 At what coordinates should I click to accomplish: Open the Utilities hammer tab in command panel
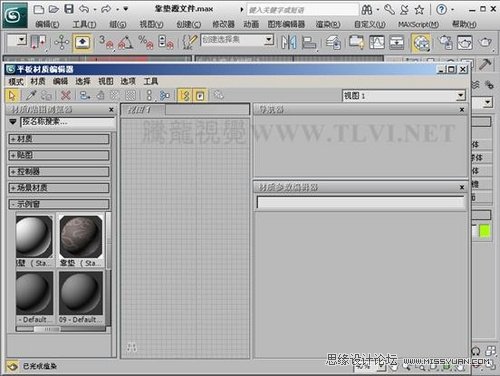pyautogui.click(x=485, y=64)
